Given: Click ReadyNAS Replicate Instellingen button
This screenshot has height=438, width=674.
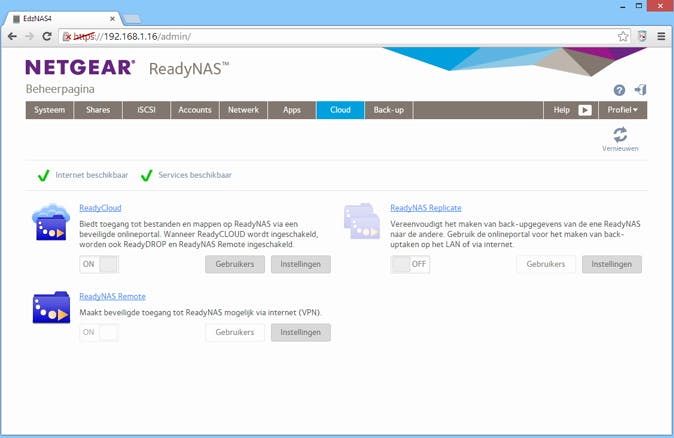Looking at the screenshot, I should coord(612,264).
